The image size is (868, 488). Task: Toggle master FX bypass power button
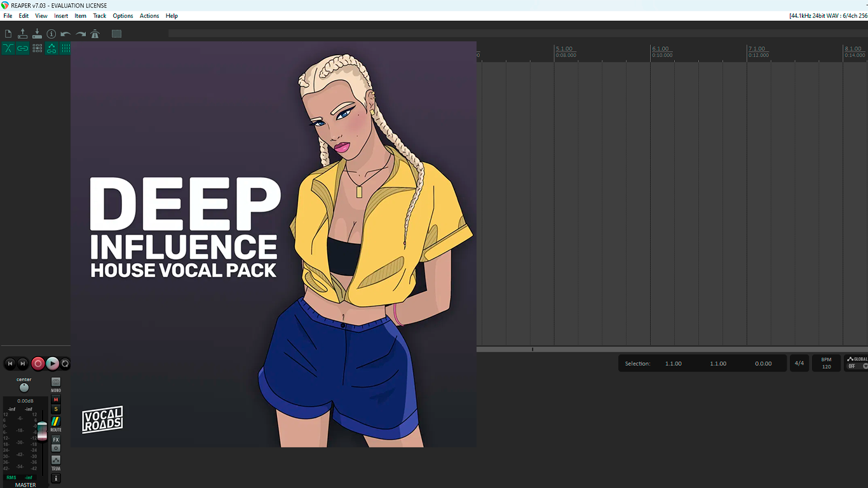pyautogui.click(x=56, y=448)
